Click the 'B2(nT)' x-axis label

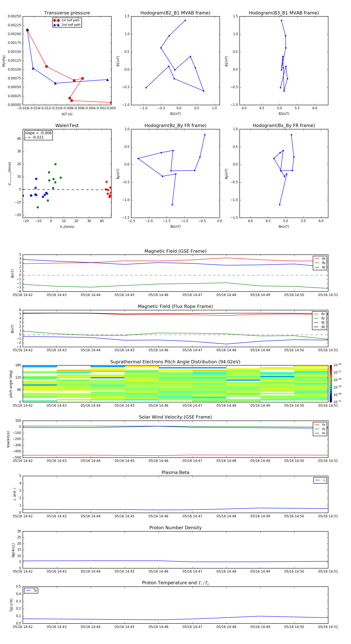click(175, 114)
